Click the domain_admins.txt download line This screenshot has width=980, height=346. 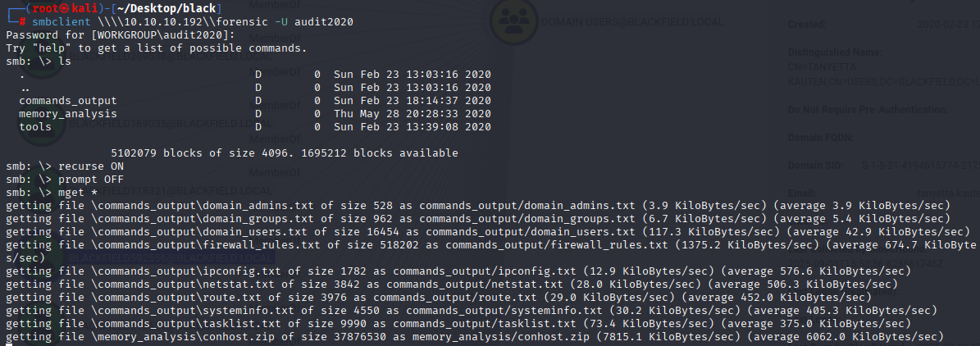478,206
